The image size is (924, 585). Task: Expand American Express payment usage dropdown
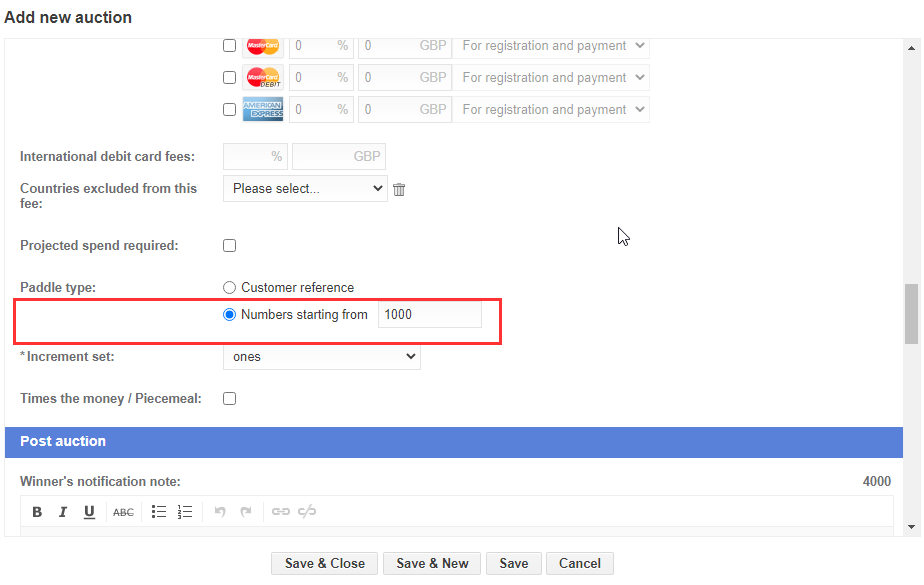click(x=551, y=109)
